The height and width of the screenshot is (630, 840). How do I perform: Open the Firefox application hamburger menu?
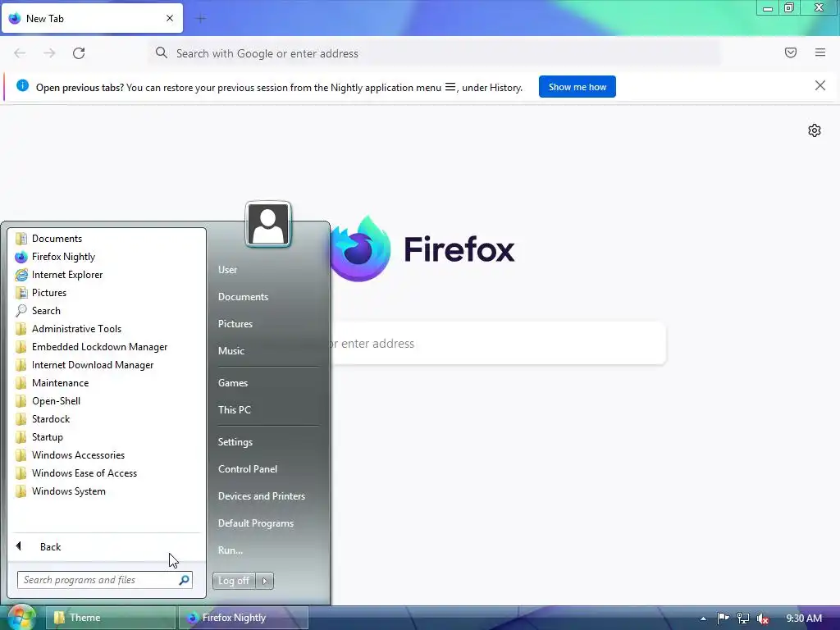coord(820,52)
